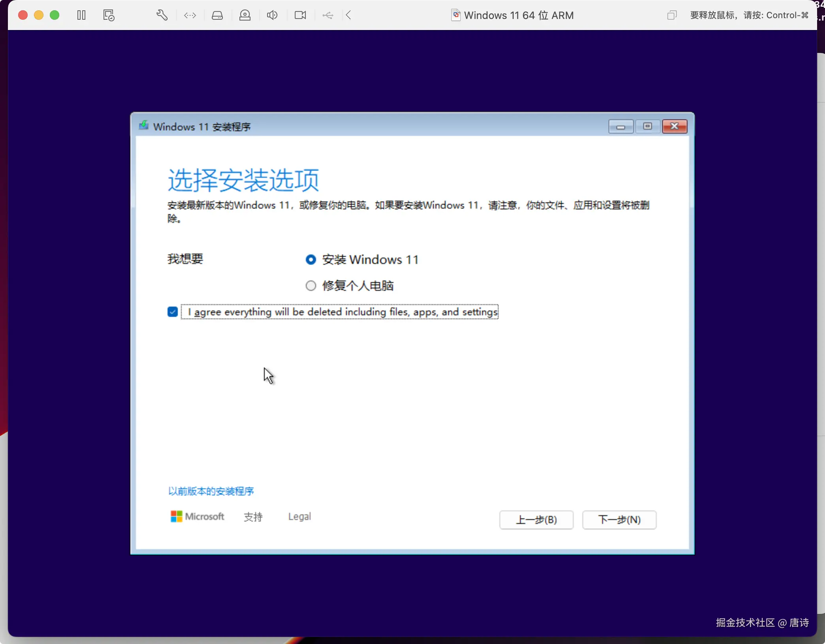Open the VM snapshots icon
The width and height of the screenshot is (825, 644).
pyautogui.click(x=109, y=15)
